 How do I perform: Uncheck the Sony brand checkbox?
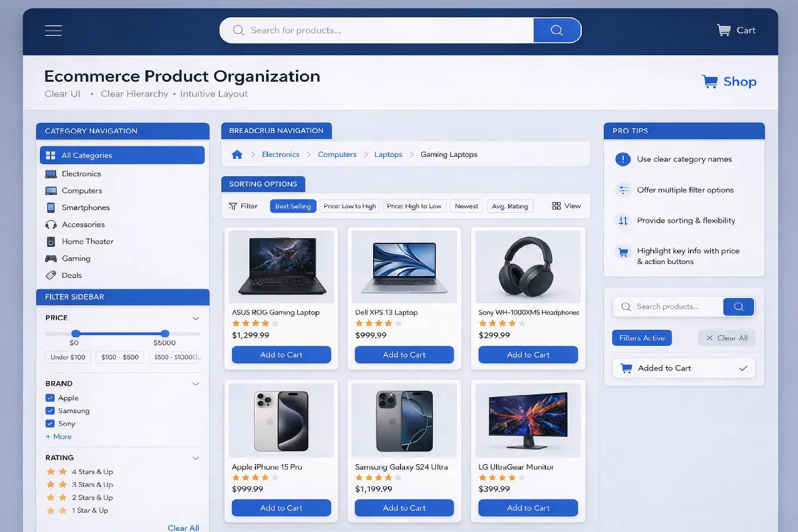[50, 424]
